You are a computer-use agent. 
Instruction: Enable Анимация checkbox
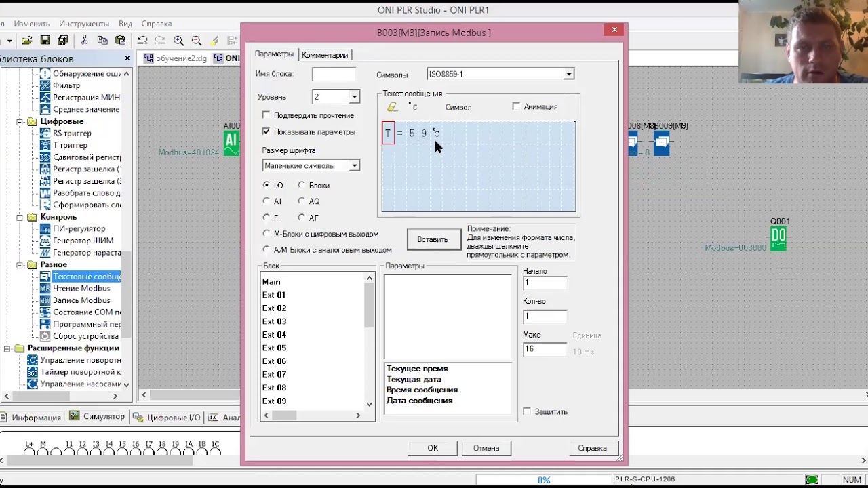click(517, 106)
